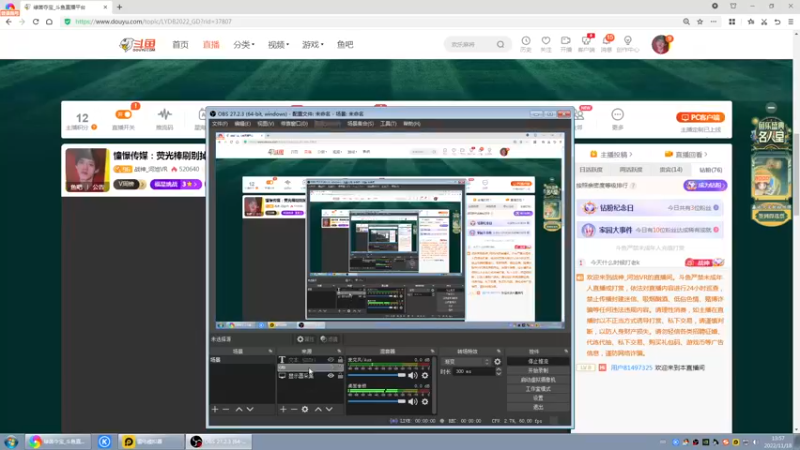
Task: Move source down in OBS Sources panel
Action: coord(329,409)
